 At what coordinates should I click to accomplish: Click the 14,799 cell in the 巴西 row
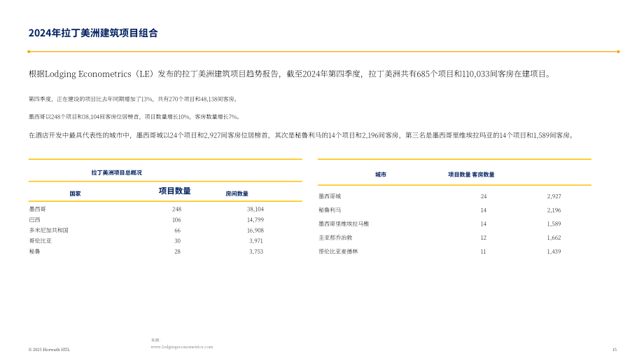click(255, 220)
